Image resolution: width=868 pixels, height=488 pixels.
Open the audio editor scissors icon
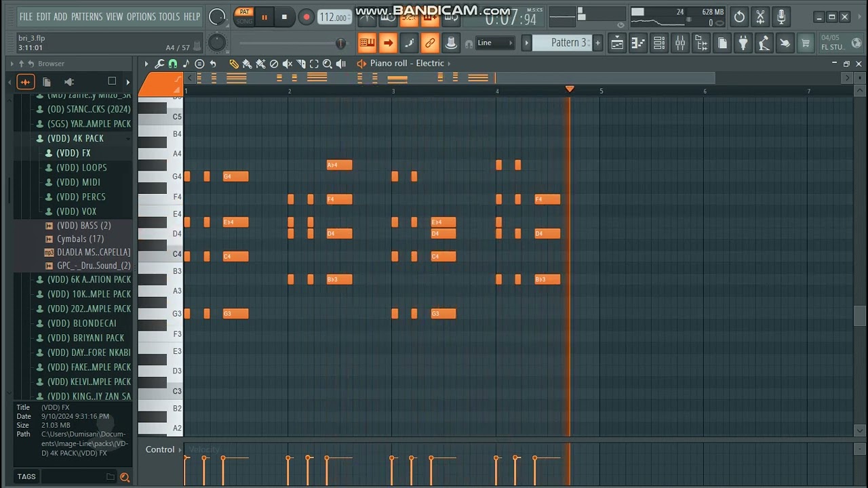[x=761, y=17]
